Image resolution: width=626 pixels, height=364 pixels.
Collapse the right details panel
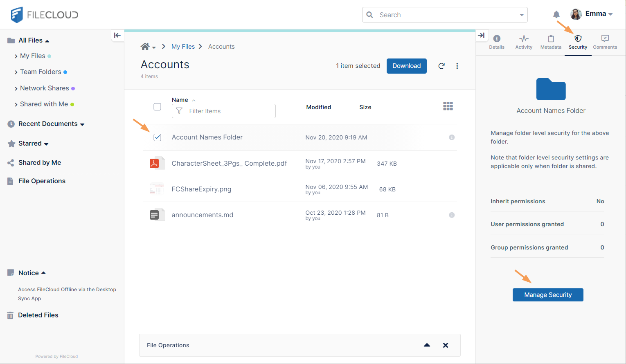pos(481,35)
